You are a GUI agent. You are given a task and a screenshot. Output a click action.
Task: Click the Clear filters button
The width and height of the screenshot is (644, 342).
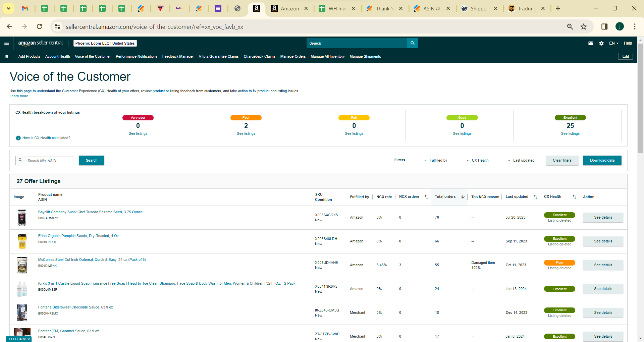click(x=562, y=160)
